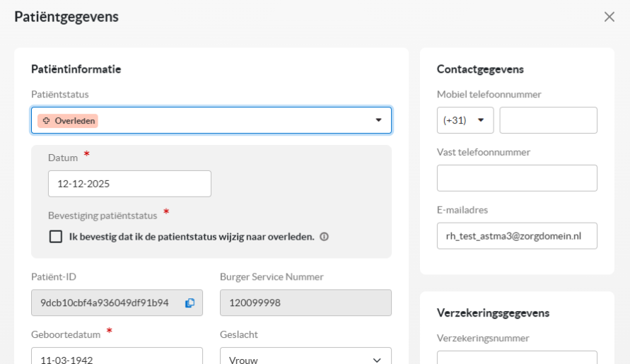630x364 pixels.
Task: Click the Verzekeringsgegevens section heading
Action: pyautogui.click(x=493, y=312)
